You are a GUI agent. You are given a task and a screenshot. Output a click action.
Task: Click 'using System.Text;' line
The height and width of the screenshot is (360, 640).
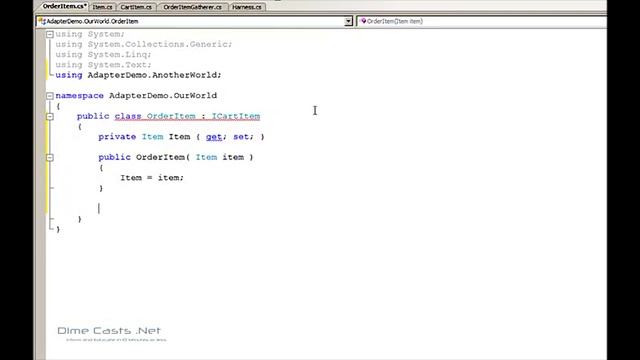103,65
